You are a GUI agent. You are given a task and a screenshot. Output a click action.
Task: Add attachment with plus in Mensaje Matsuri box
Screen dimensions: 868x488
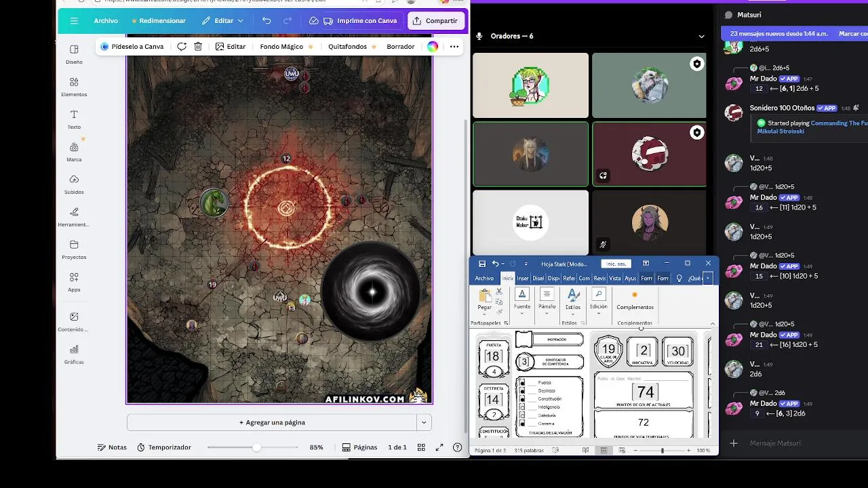point(734,443)
